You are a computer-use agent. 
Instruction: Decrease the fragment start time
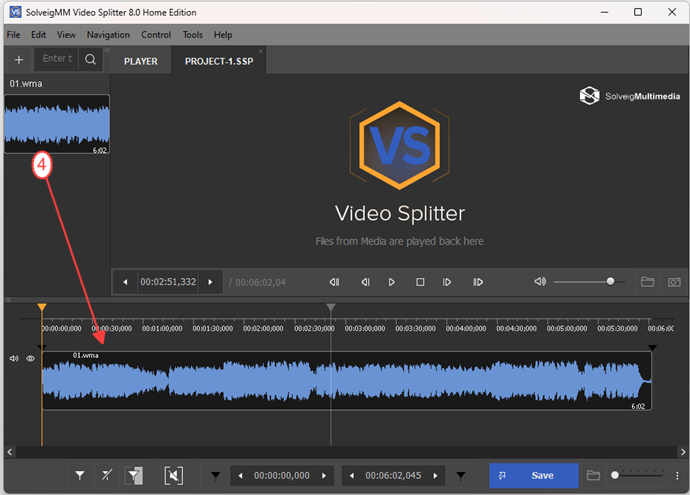point(240,476)
